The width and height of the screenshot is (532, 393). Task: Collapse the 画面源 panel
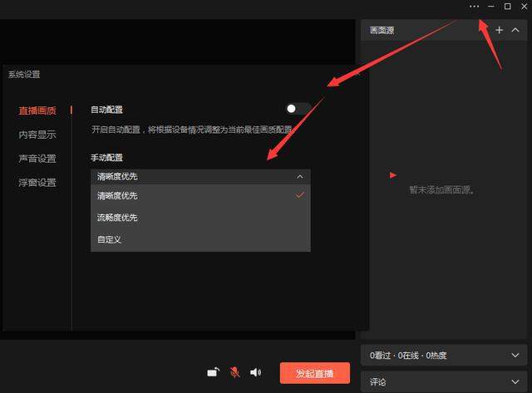pos(515,30)
